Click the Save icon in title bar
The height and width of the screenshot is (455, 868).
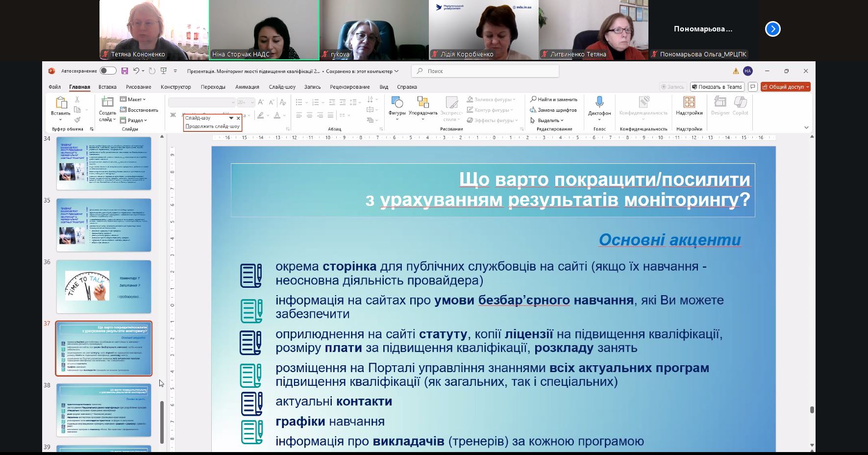coord(124,71)
